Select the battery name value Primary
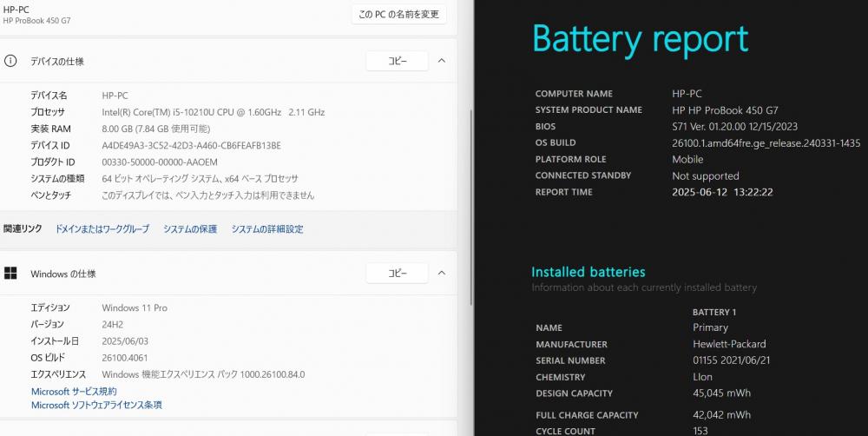 coord(710,327)
